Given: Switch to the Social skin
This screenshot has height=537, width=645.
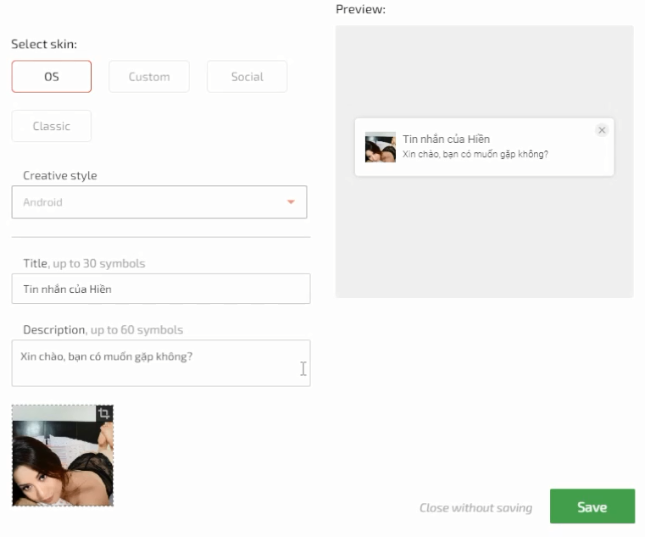Looking at the screenshot, I should [x=247, y=77].
